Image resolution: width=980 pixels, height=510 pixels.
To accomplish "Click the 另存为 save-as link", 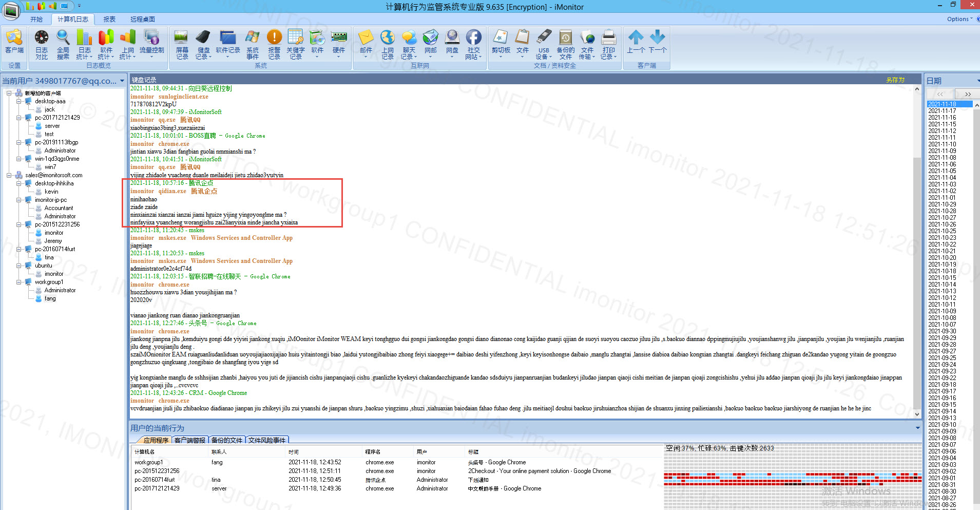I will tap(895, 80).
